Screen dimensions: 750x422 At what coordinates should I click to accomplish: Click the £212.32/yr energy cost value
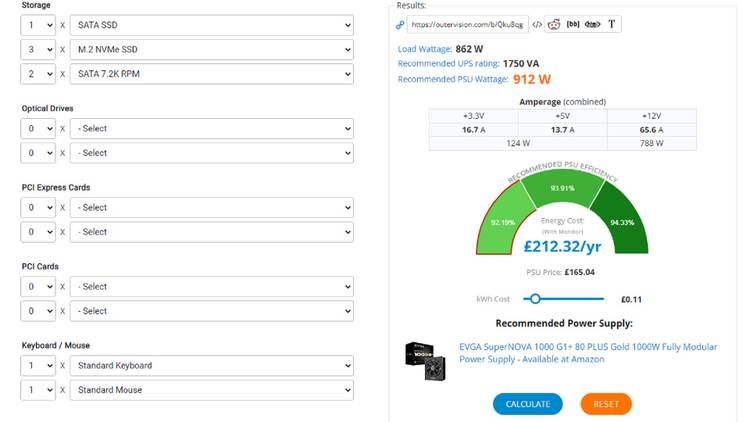pyautogui.click(x=562, y=246)
